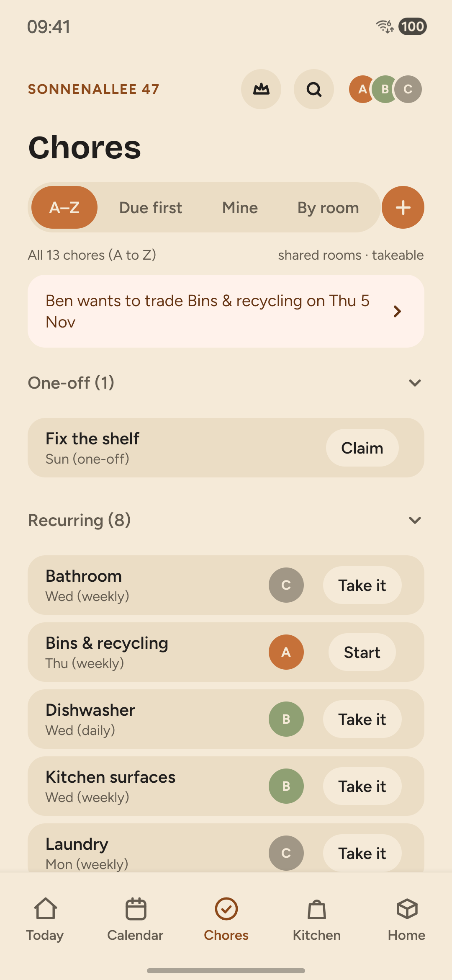Viewport: 452px width, 980px height.
Task: Filter chores to Mine
Action: pos(240,208)
